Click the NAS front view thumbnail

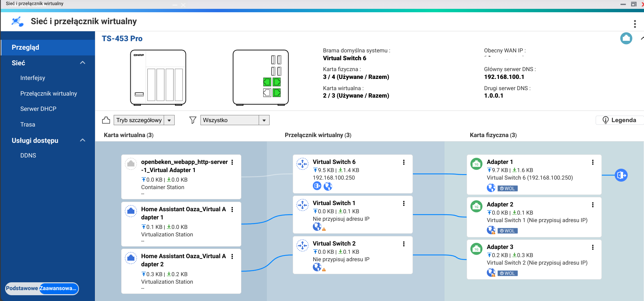pos(158,78)
